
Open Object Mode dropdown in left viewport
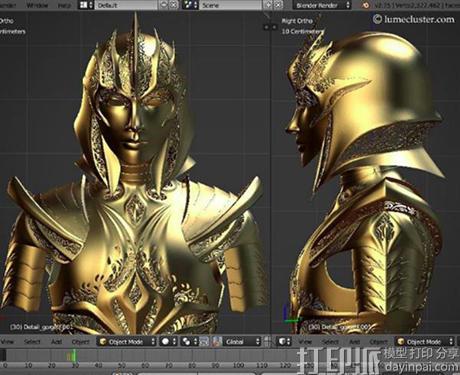coord(127,342)
